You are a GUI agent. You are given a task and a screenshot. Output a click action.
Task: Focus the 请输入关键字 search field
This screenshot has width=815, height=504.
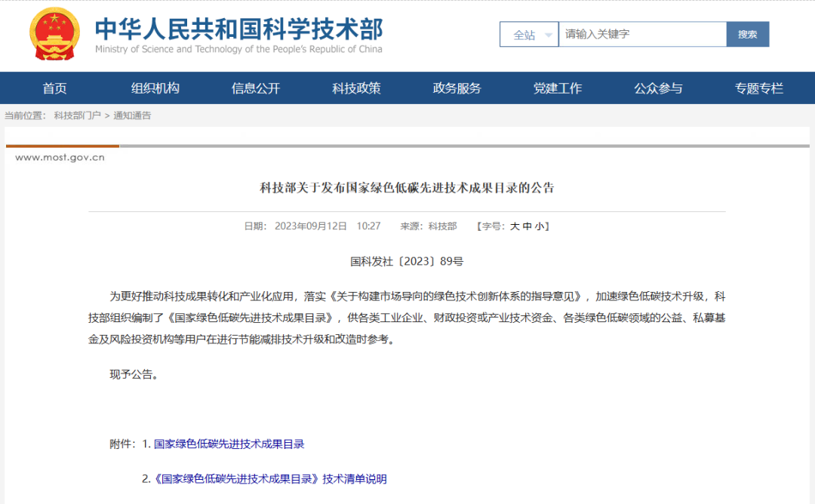coord(642,34)
